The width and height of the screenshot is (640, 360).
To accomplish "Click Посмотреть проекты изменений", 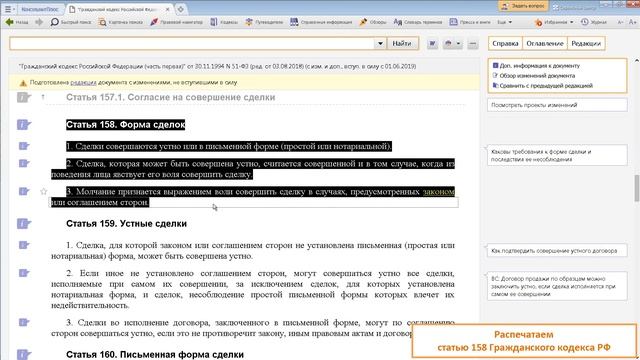I will pyautogui.click(x=557, y=105).
